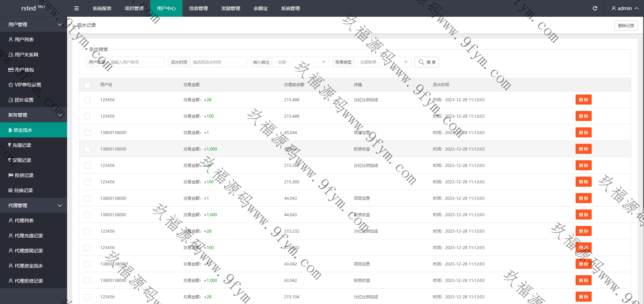Screen dimensions: 644x304
Task: Click the 删除记录 button
Action: [x=626, y=25]
